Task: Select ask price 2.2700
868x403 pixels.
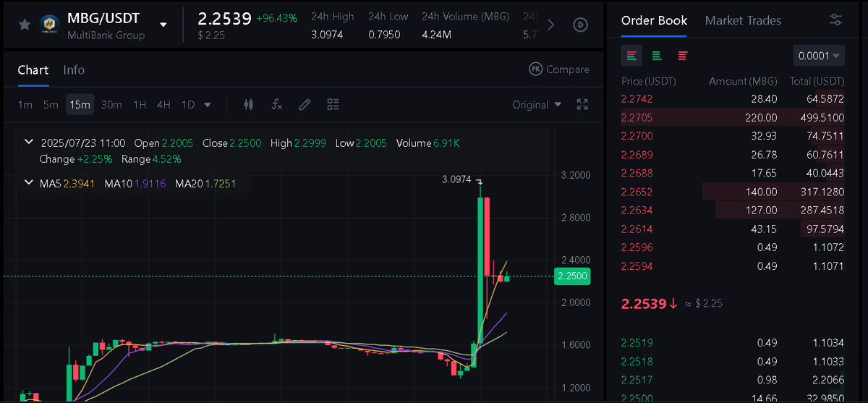Action: [637, 135]
